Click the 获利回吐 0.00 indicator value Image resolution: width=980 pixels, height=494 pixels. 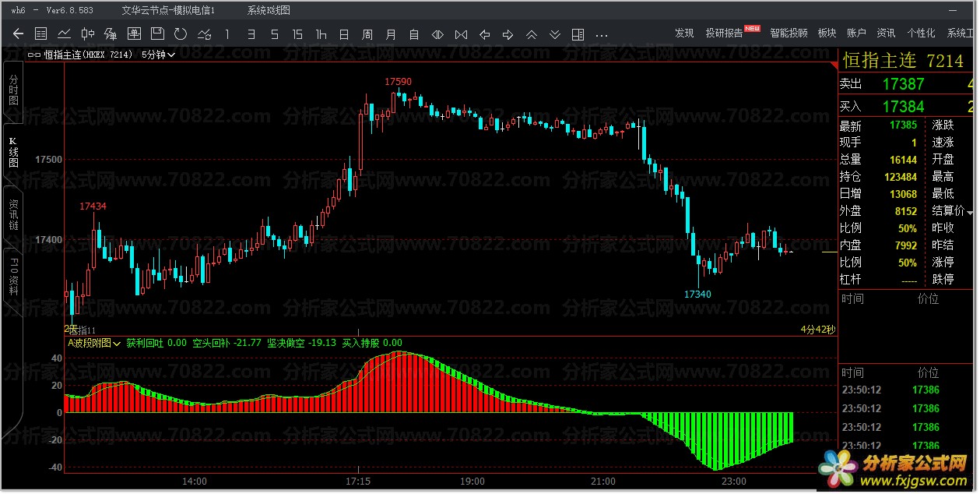point(156,343)
